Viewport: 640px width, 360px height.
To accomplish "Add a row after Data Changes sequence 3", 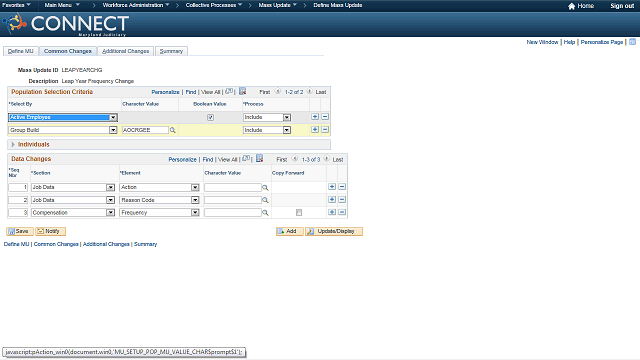I will [x=332, y=212].
